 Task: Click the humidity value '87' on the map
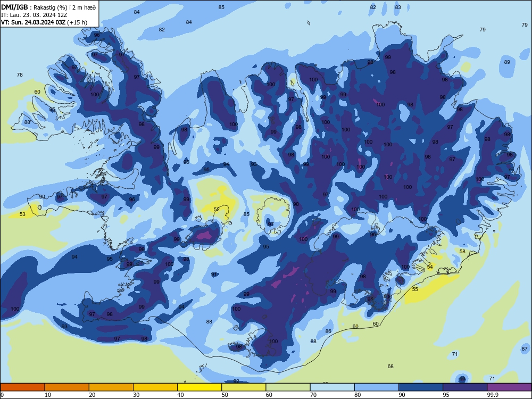pyautogui.click(x=525, y=349)
